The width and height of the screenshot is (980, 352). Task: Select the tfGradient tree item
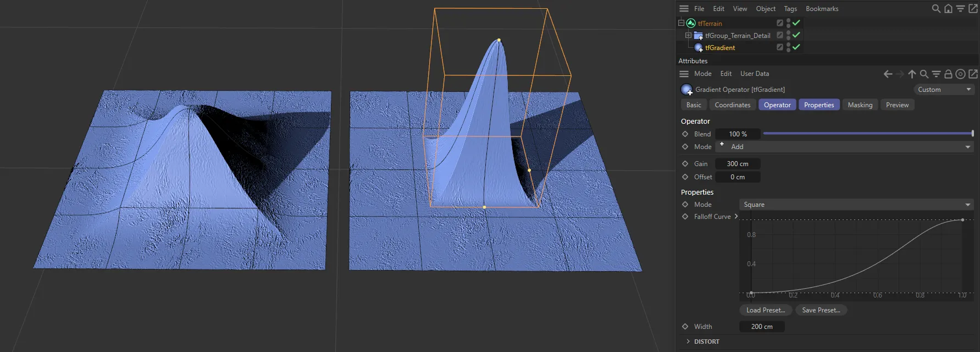point(720,48)
